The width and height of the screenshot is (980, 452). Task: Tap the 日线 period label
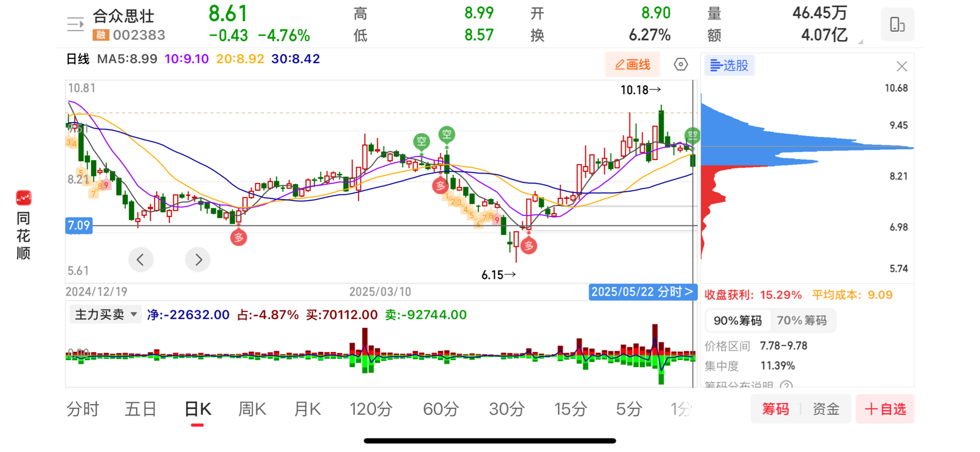pyautogui.click(x=78, y=59)
